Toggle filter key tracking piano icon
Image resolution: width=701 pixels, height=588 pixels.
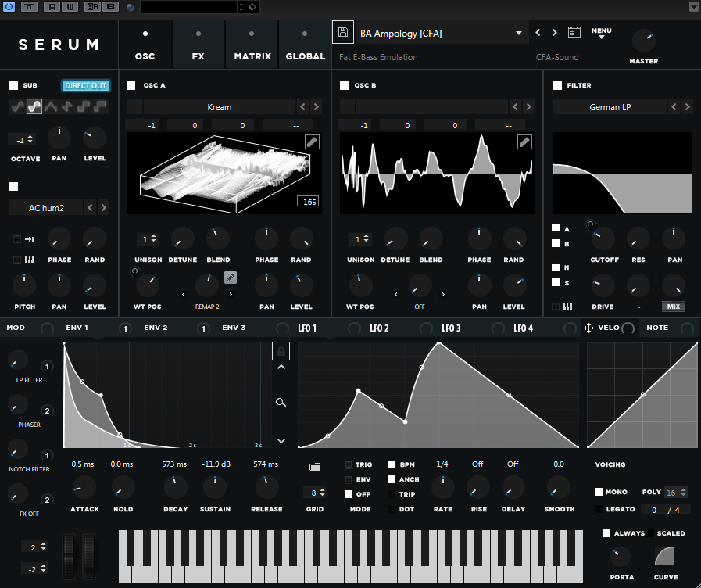[x=567, y=307]
